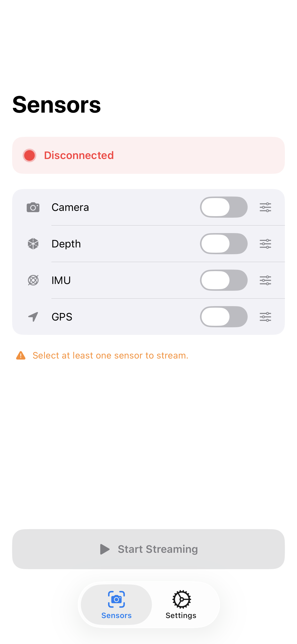The height and width of the screenshot is (644, 297).
Task: Turn on the Depth sensor switch
Action: point(223,244)
